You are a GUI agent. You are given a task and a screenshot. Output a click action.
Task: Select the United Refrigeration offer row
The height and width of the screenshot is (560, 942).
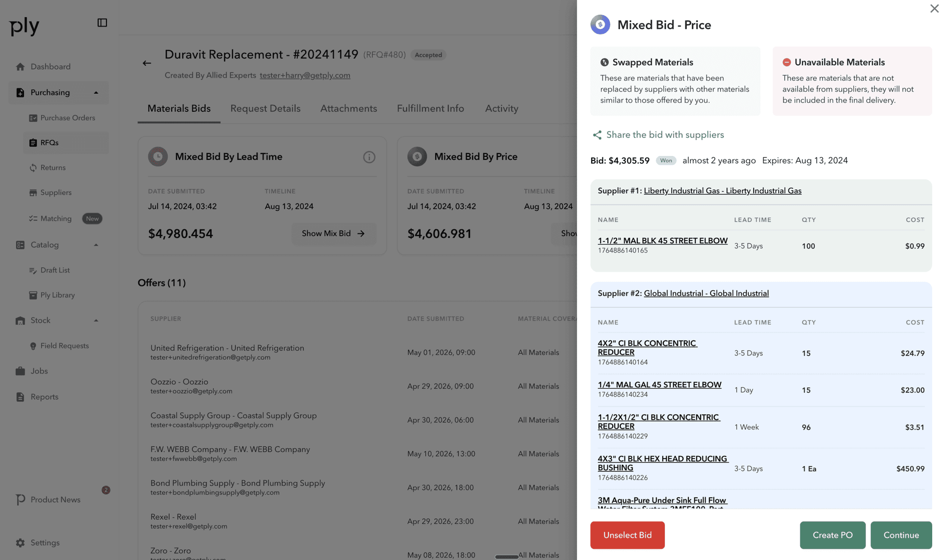point(357,353)
